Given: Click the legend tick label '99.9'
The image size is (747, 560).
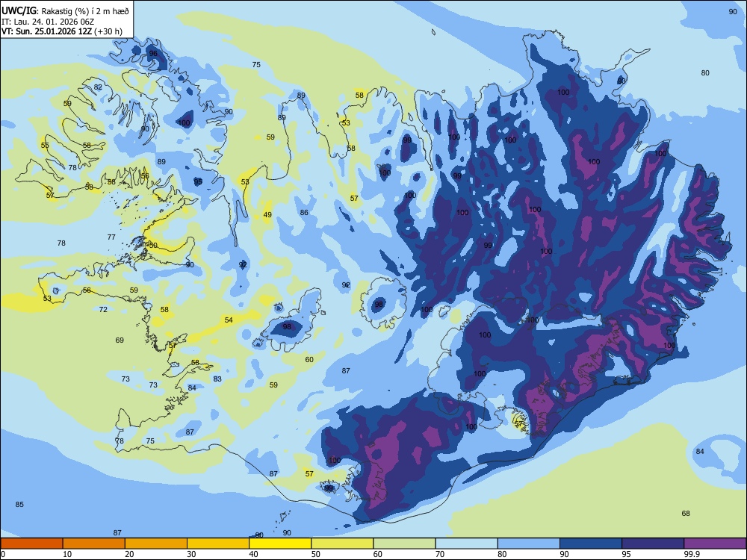Looking at the screenshot, I should pos(692,554).
